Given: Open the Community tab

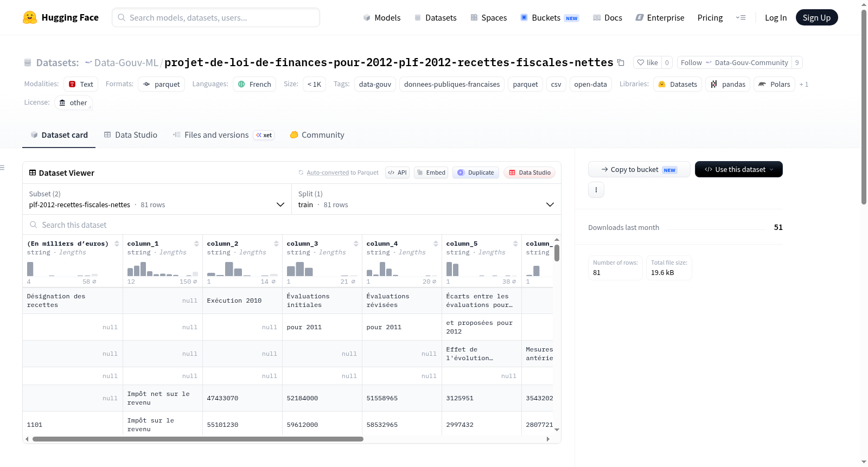Looking at the screenshot, I should click(x=317, y=135).
